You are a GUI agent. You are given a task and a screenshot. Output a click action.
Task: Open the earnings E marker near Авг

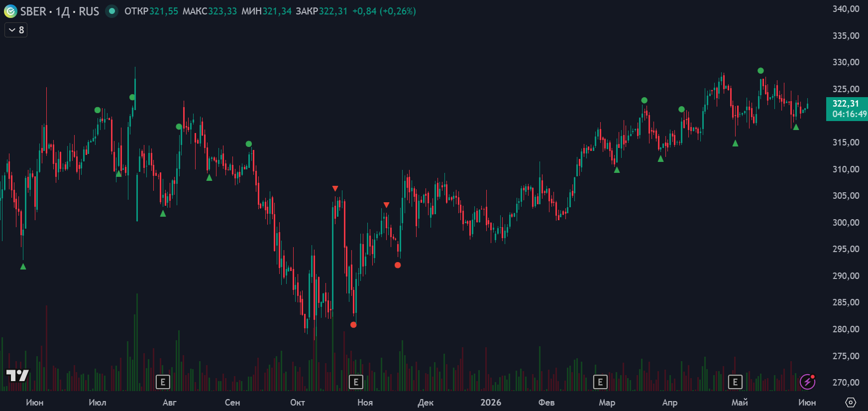tap(163, 382)
